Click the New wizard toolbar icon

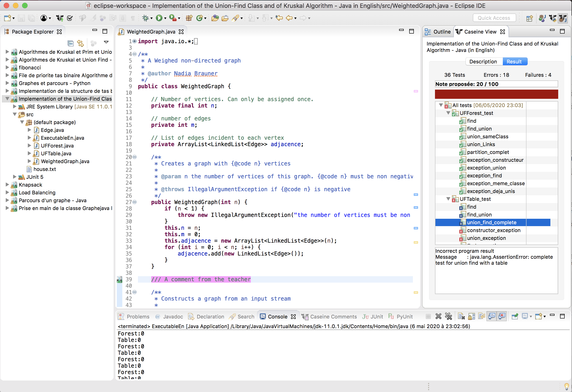coord(7,18)
